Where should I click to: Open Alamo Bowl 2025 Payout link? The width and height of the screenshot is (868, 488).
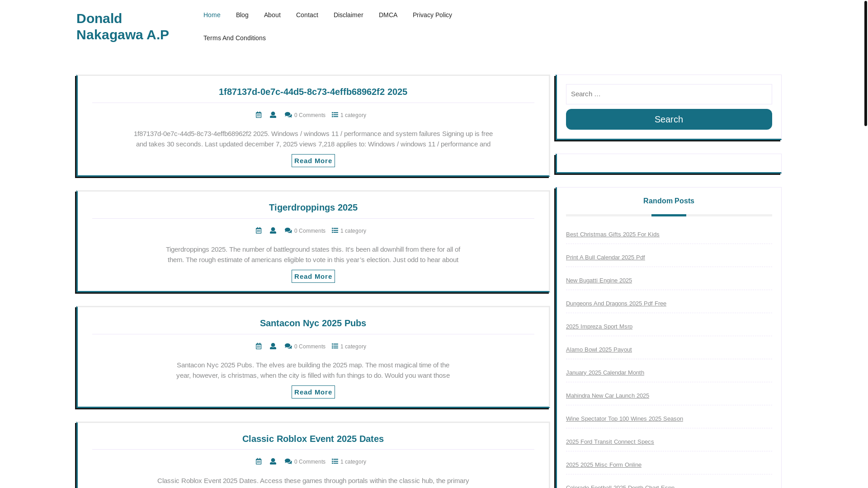[599, 350]
